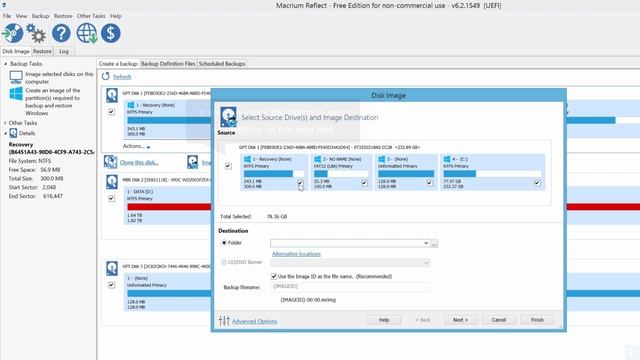
Task: Click the dialog Help button
Action: (x=384, y=320)
